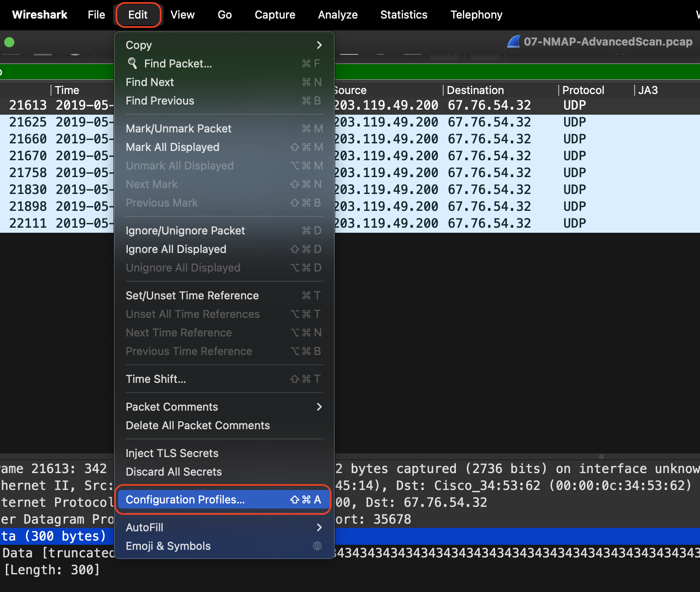The image size is (700, 592).
Task: Open Time Shift... dialog entry
Action: point(224,379)
